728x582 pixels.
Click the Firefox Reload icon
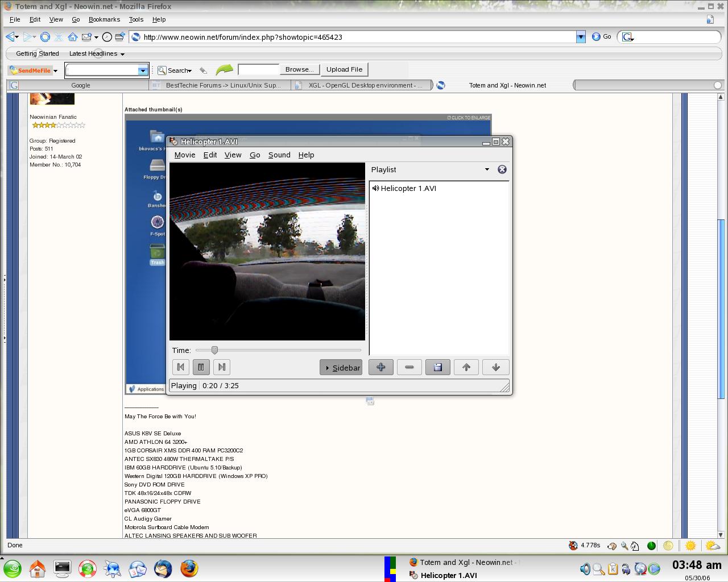[45, 37]
